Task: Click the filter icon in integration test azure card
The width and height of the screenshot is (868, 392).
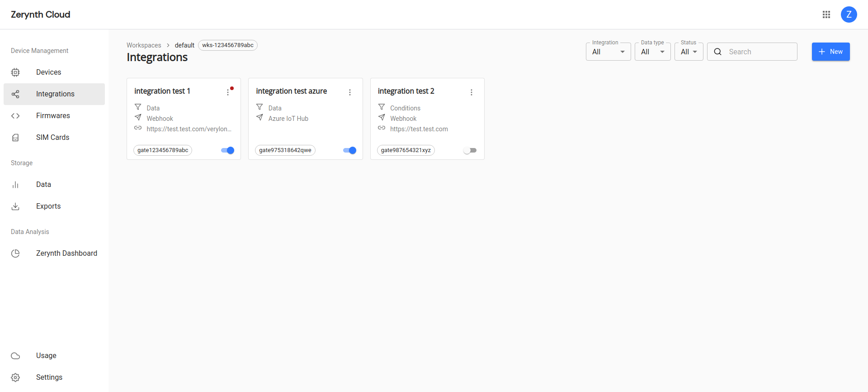Action: (259, 107)
